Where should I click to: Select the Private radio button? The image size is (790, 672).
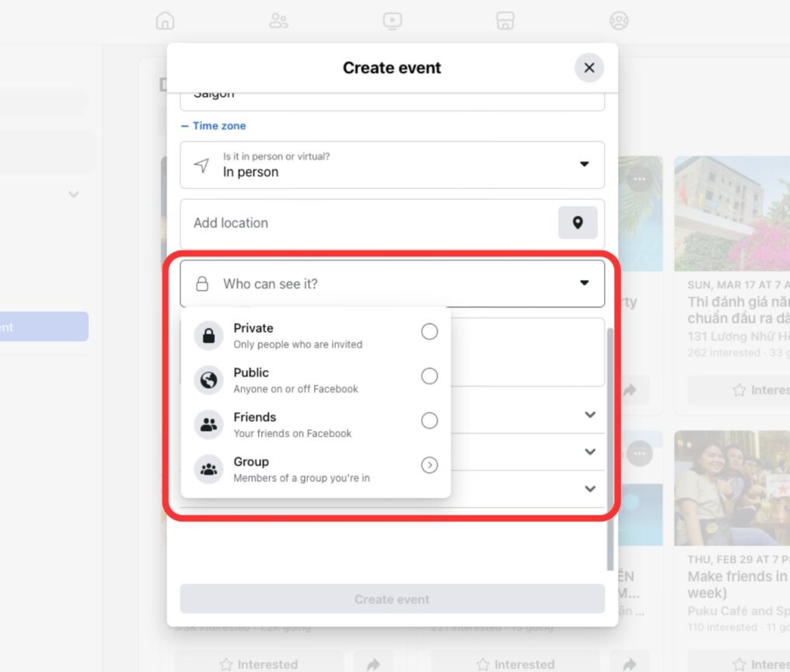pyautogui.click(x=429, y=331)
